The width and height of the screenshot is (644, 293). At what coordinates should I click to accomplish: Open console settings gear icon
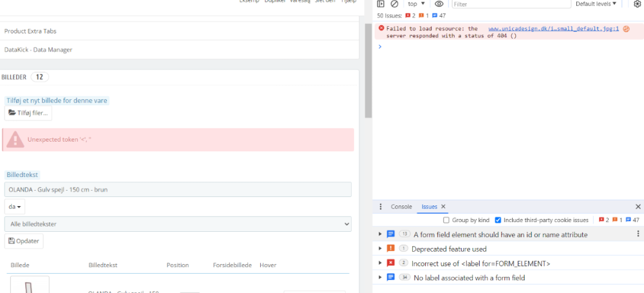click(637, 4)
